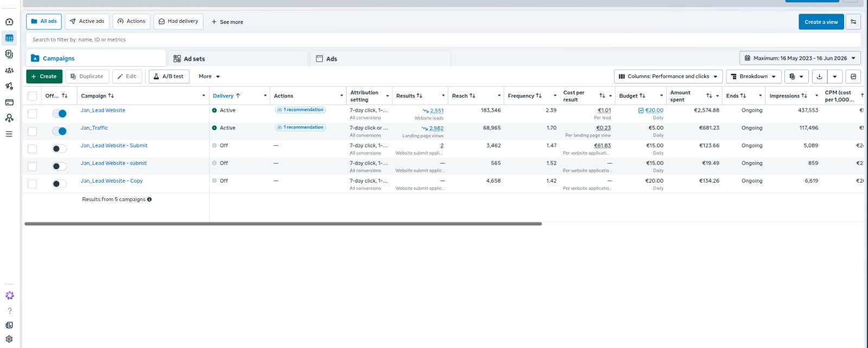This screenshot has height=348, width=868.
Task: Open Columns: Performance and clicks dropdown
Action: click(668, 76)
